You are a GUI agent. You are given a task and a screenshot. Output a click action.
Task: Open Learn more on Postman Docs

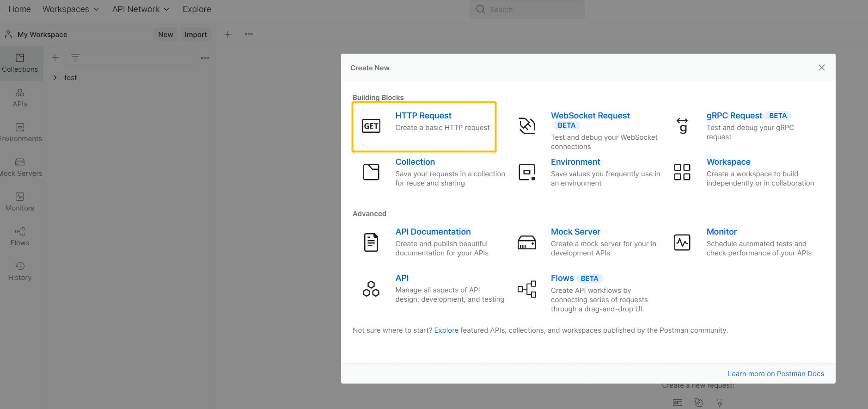(x=776, y=374)
